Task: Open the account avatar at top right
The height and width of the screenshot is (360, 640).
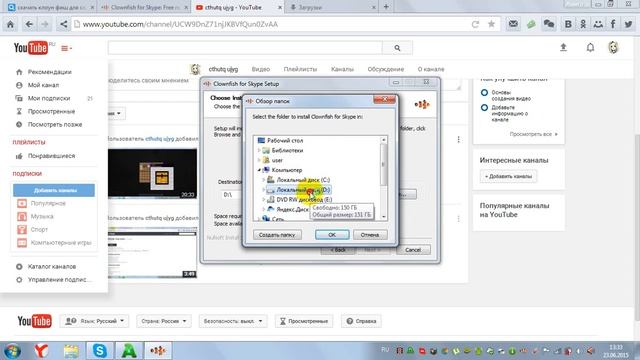Action: click(613, 47)
